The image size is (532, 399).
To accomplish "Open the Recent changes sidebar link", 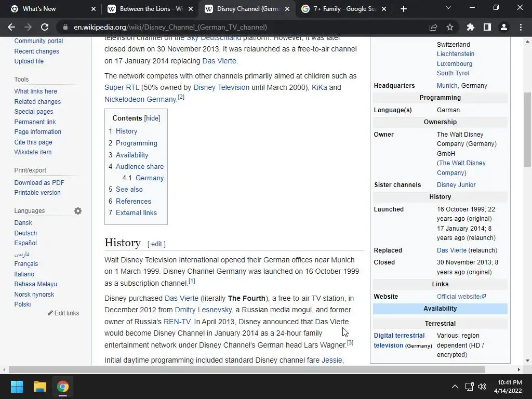I will pyautogui.click(x=37, y=51).
